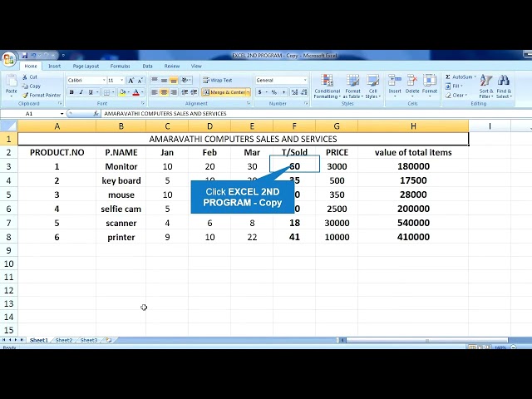Viewport: 532px width, 399px height.
Task: Switch to the Page Layout tab
Action: tap(86, 66)
